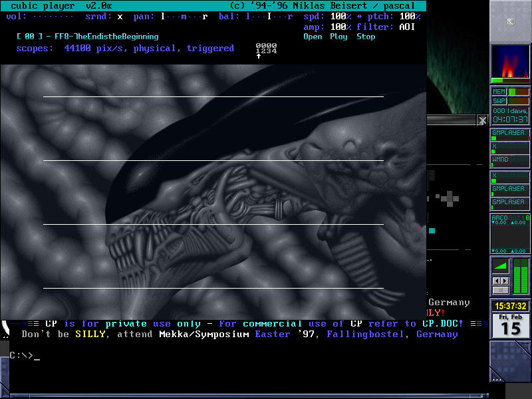This screenshot has width=532, height=399.
Task: Click the Play control in Cubic Player
Action: [x=338, y=37]
